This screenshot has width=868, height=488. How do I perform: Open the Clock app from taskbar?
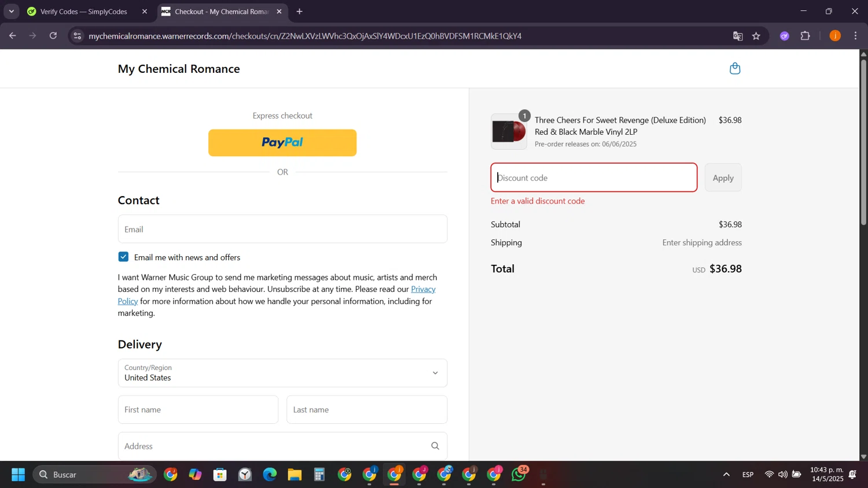(x=245, y=475)
